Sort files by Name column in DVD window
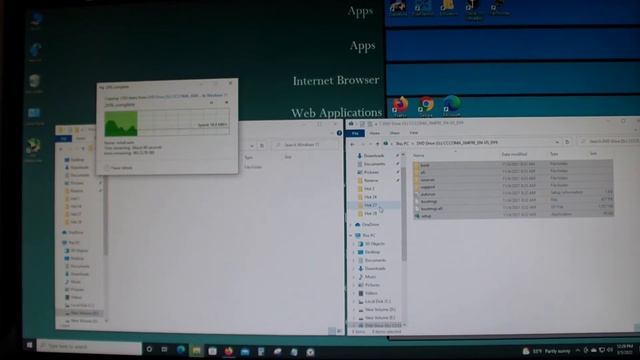The image size is (640, 360). point(418,156)
